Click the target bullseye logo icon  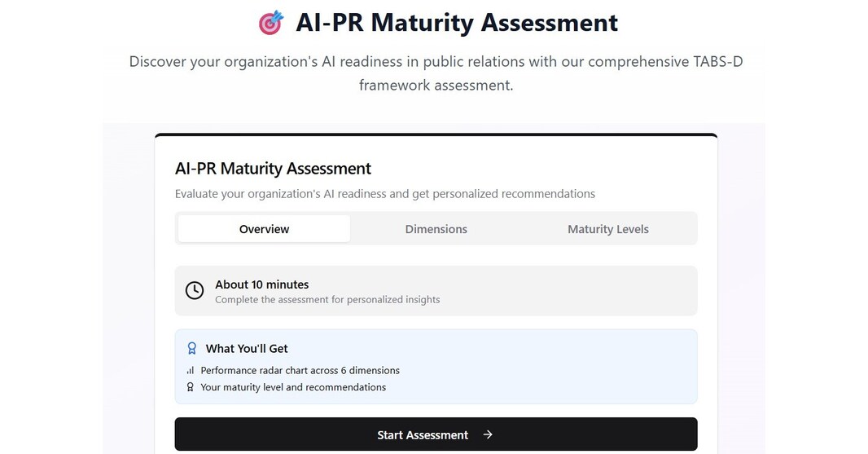[x=270, y=23]
